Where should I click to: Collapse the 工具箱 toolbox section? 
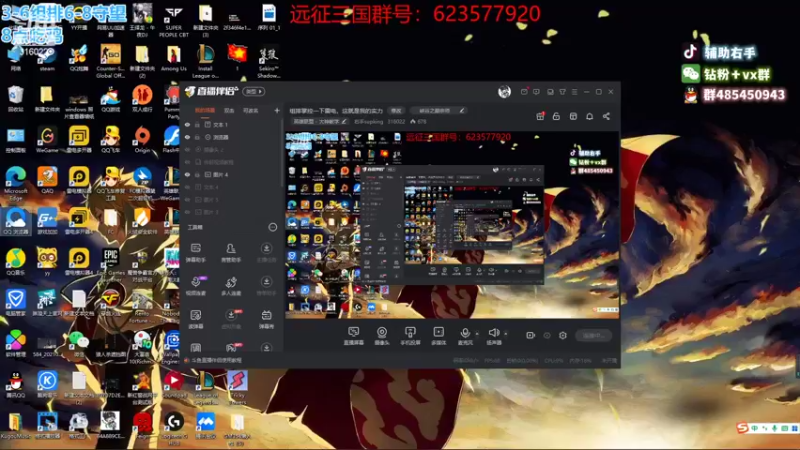point(272,227)
